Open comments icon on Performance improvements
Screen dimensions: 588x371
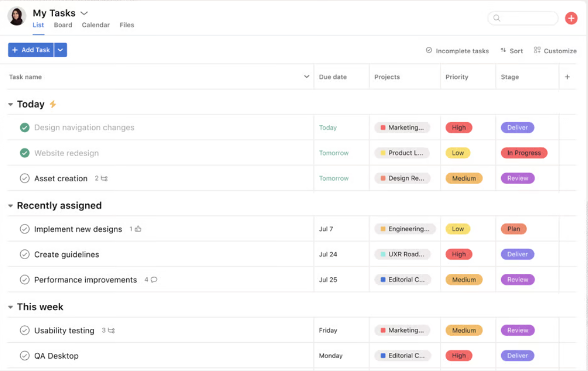coord(154,280)
